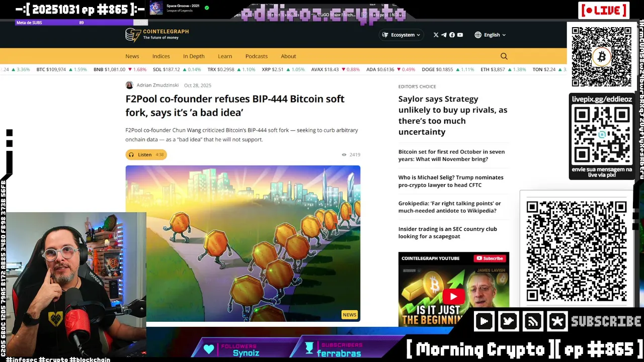Click the webcam video feed
The width and height of the screenshot is (644, 362).
[x=73, y=284]
